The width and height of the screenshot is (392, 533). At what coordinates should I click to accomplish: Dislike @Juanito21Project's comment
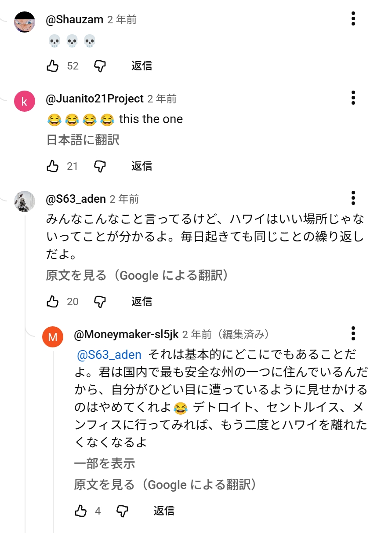pos(100,166)
